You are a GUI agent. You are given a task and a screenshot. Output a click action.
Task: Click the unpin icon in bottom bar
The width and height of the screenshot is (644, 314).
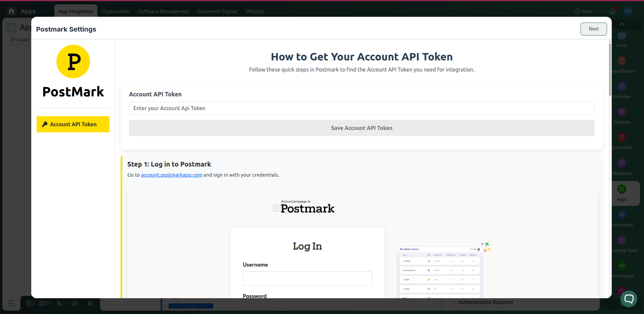(90, 303)
